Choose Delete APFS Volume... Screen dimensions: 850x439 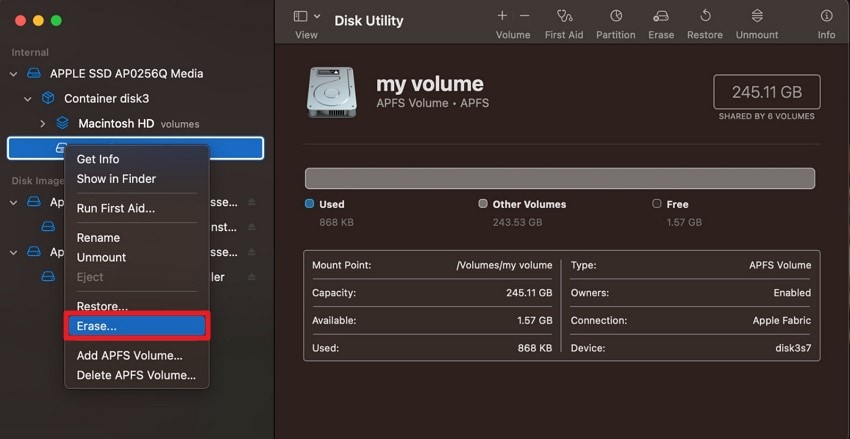pyautogui.click(x=137, y=375)
